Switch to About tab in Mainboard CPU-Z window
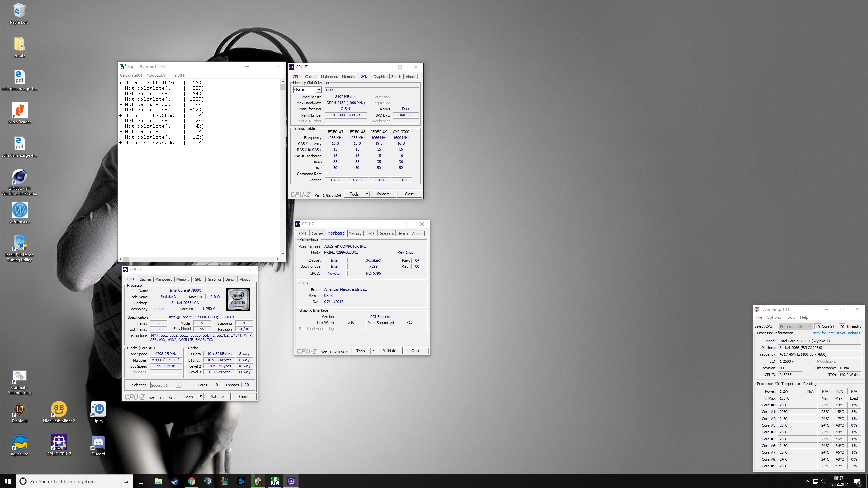Image resolution: width=868 pixels, height=488 pixels. pyautogui.click(x=417, y=233)
